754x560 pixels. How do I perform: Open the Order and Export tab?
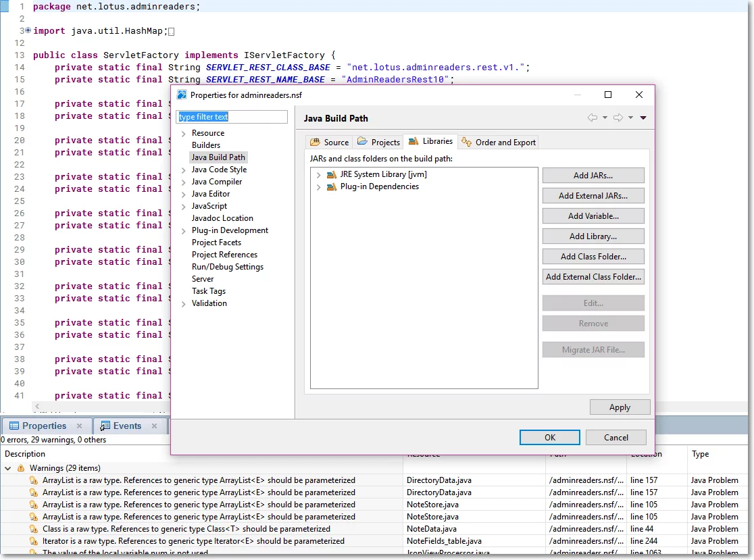pos(499,142)
